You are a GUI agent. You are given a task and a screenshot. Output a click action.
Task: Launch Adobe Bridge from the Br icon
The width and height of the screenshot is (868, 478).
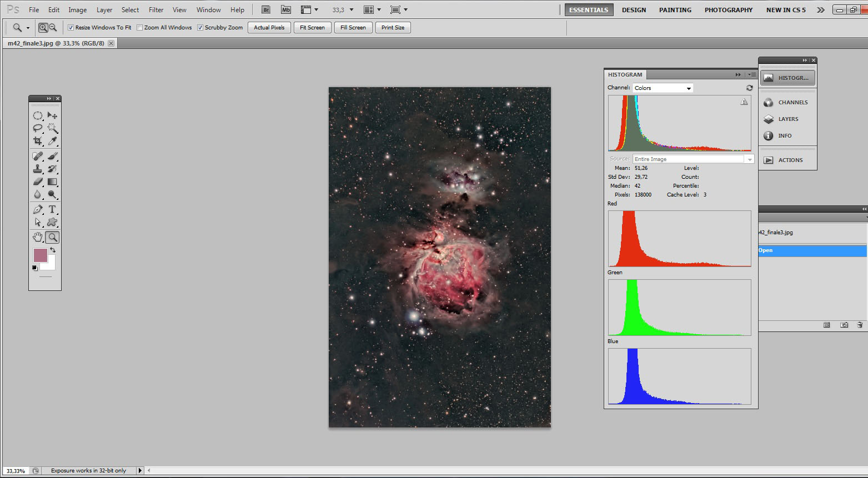click(x=266, y=10)
